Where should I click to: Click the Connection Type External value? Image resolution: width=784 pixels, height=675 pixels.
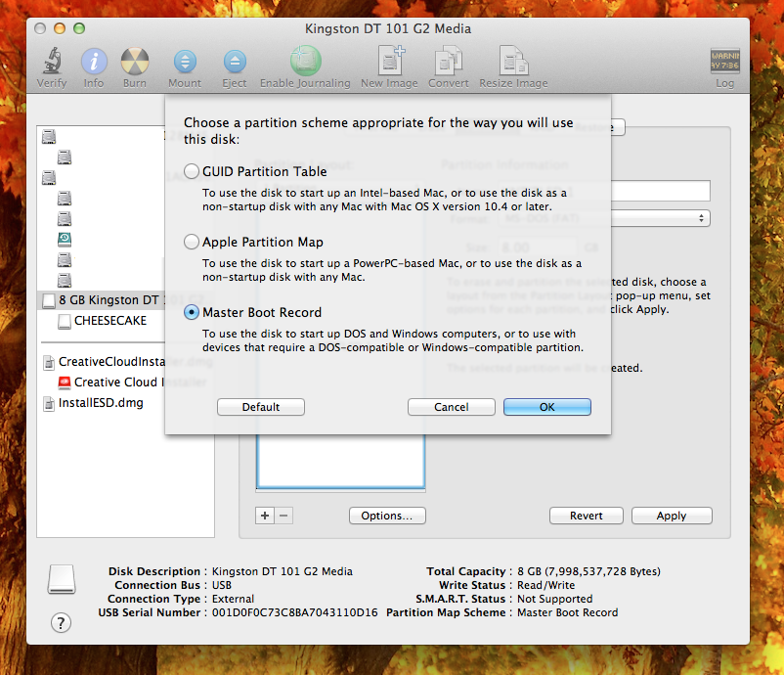pos(233,599)
